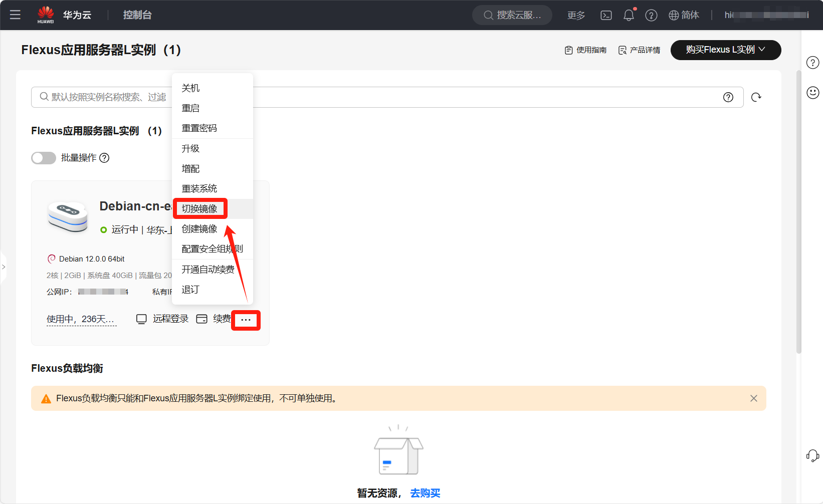The image size is (823, 504).
Task: Click the refresh instance list icon
Action: click(x=756, y=97)
